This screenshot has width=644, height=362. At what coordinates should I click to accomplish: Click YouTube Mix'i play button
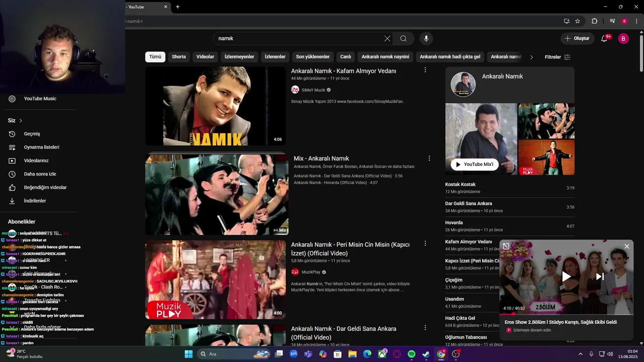tap(474, 164)
